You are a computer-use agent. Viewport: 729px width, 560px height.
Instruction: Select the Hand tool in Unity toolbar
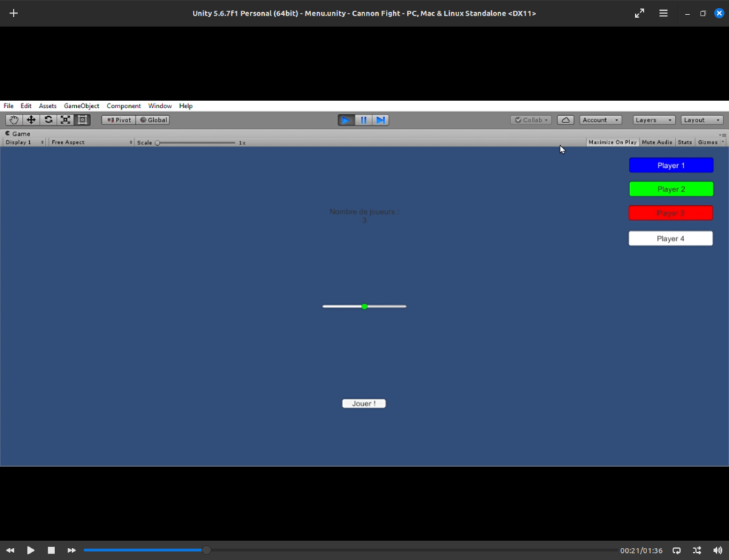[x=14, y=120]
